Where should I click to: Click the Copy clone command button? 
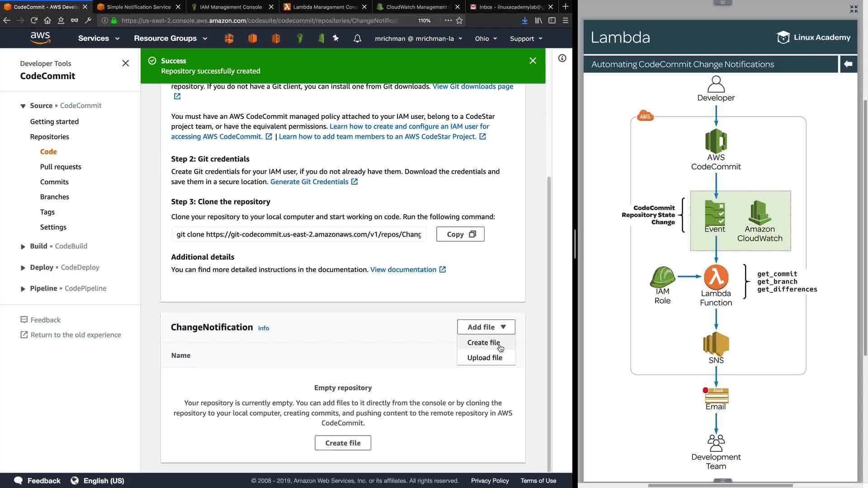click(460, 234)
